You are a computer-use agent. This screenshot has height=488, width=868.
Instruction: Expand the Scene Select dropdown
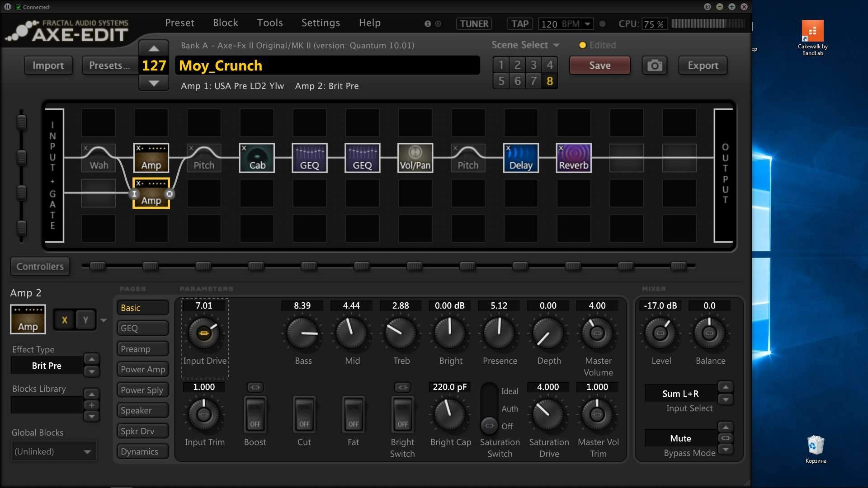525,45
